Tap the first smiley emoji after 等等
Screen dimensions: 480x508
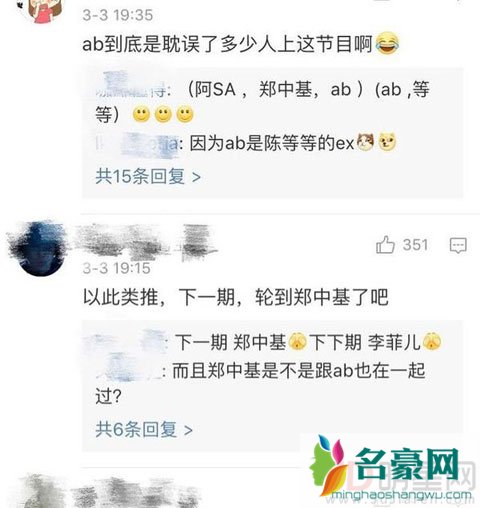point(141,114)
